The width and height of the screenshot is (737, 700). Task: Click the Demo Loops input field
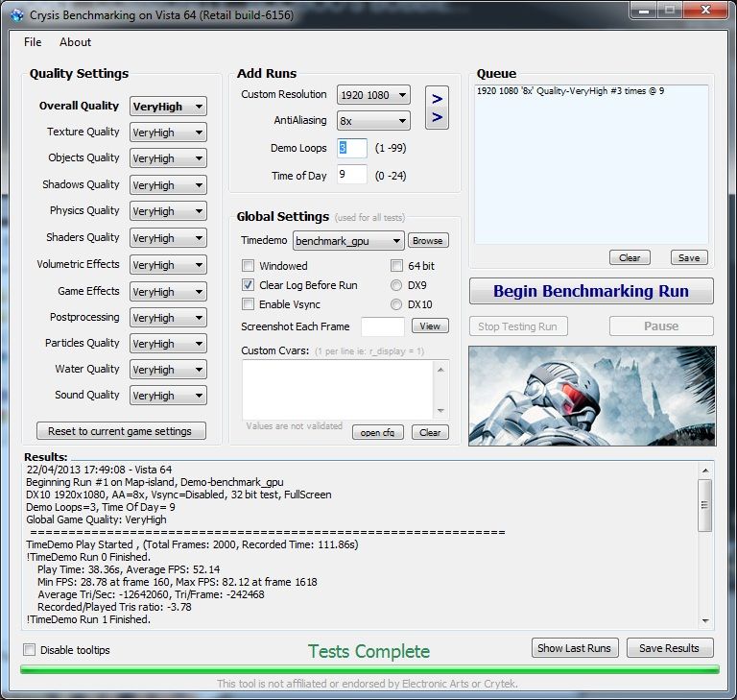351,148
